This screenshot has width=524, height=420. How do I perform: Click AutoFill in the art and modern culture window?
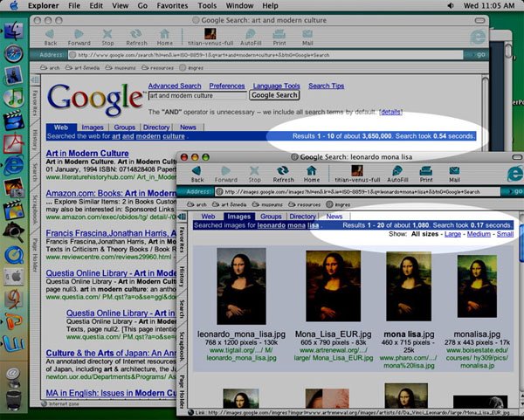pyautogui.click(x=251, y=38)
